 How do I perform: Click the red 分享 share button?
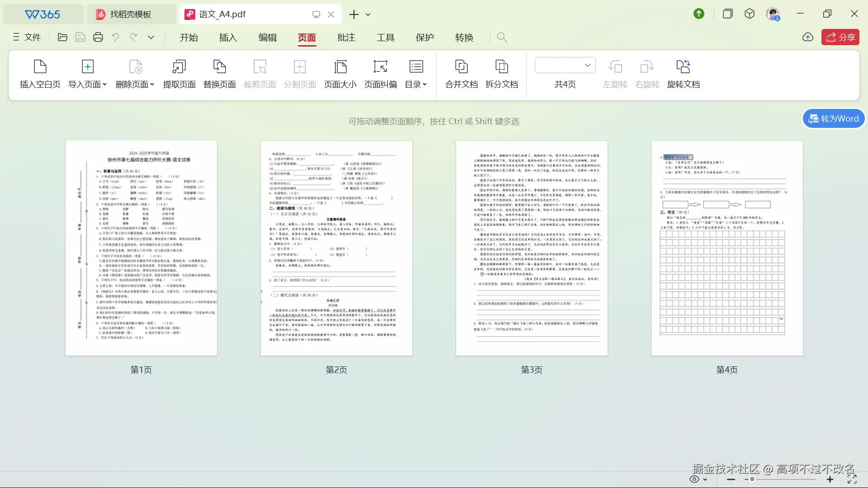840,38
